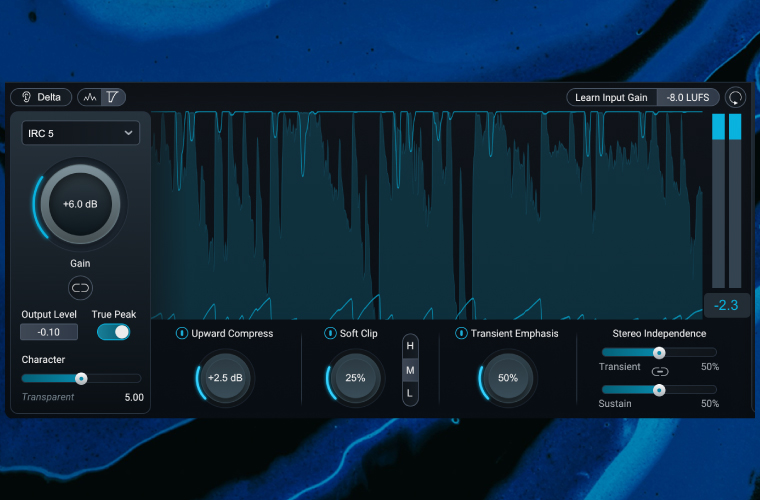This screenshot has height=500, width=760.
Task: Click the link icon below Gain knob
Action: [81, 288]
